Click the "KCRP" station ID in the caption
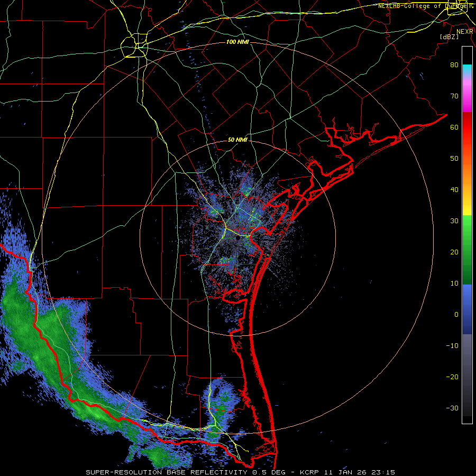Image resolution: width=476 pixels, height=476 pixels. click(x=310, y=472)
